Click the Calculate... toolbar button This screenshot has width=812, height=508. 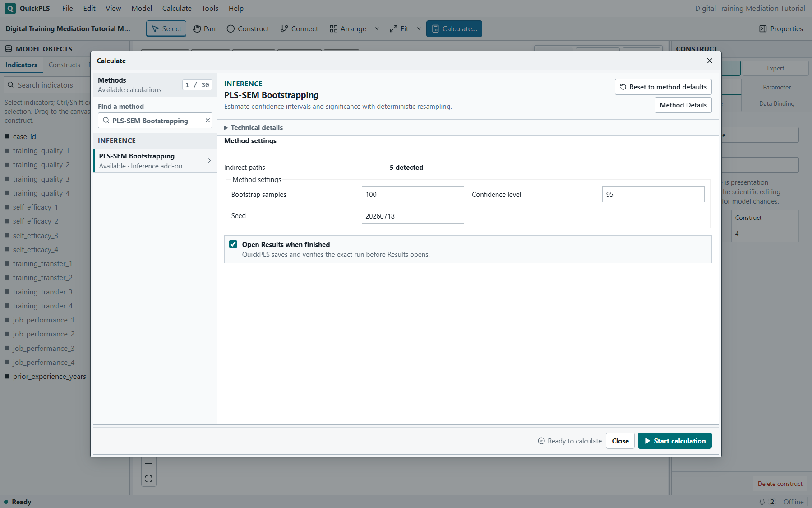click(x=454, y=28)
